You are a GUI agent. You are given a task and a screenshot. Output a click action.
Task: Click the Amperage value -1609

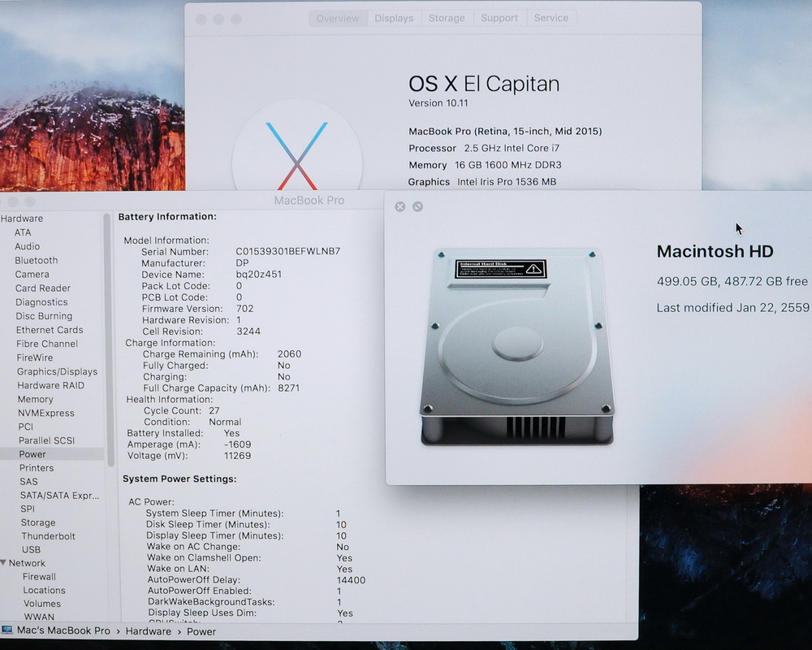click(x=238, y=444)
